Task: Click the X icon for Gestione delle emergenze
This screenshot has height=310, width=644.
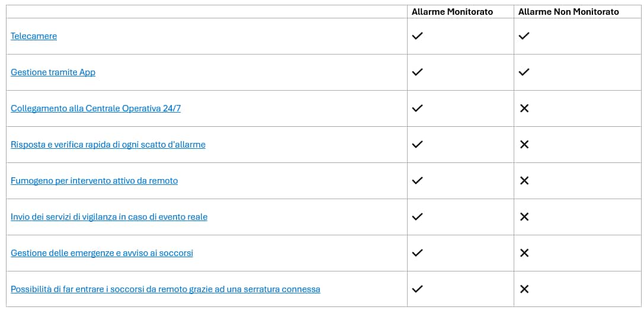Action: pyautogui.click(x=524, y=253)
